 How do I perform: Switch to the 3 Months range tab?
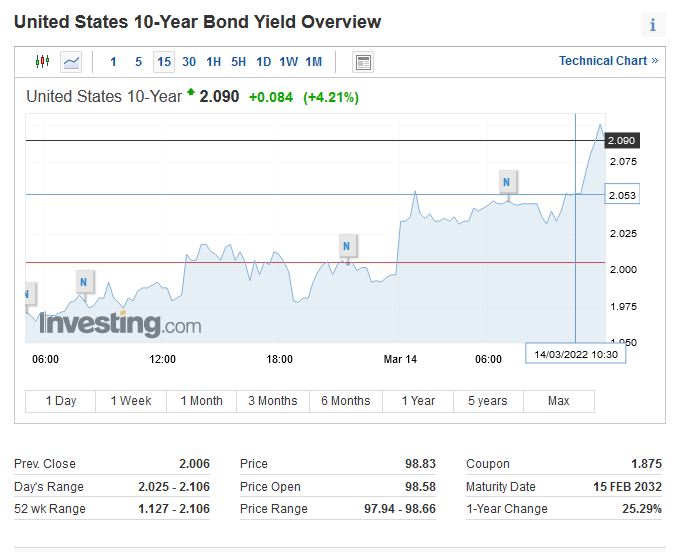(x=273, y=401)
